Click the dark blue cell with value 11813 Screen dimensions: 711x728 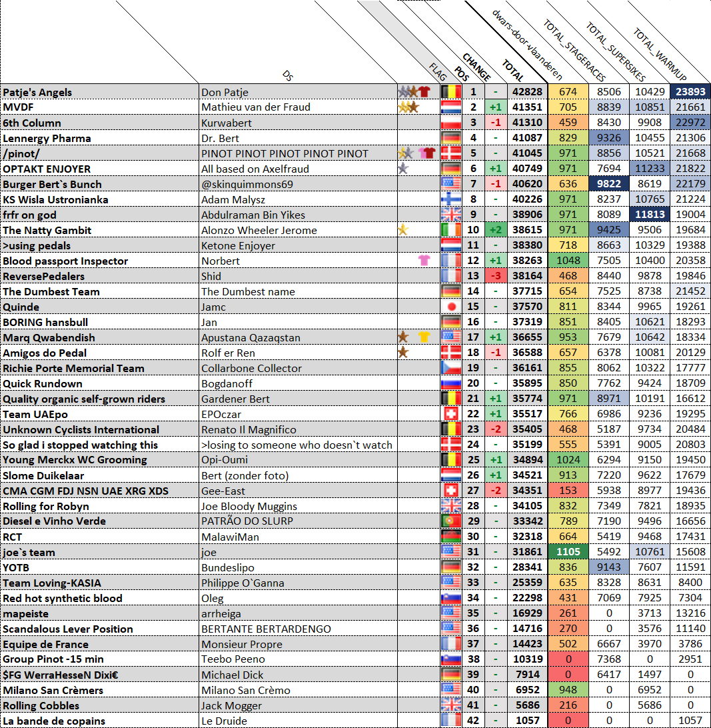(649, 214)
